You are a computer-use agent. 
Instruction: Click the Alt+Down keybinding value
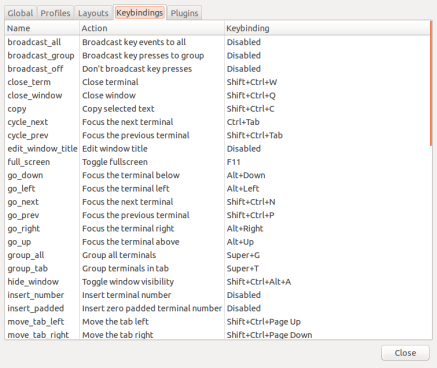(246, 175)
